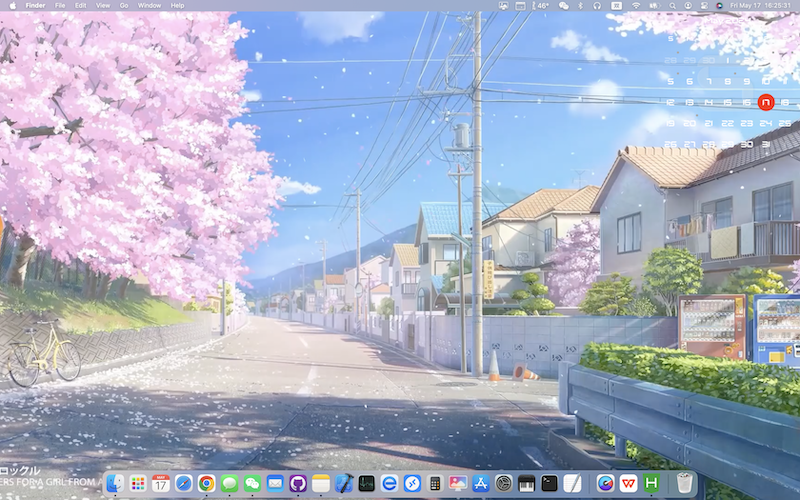This screenshot has height=500, width=800.
Task: Open Control Center in menu bar
Action: pos(704,6)
